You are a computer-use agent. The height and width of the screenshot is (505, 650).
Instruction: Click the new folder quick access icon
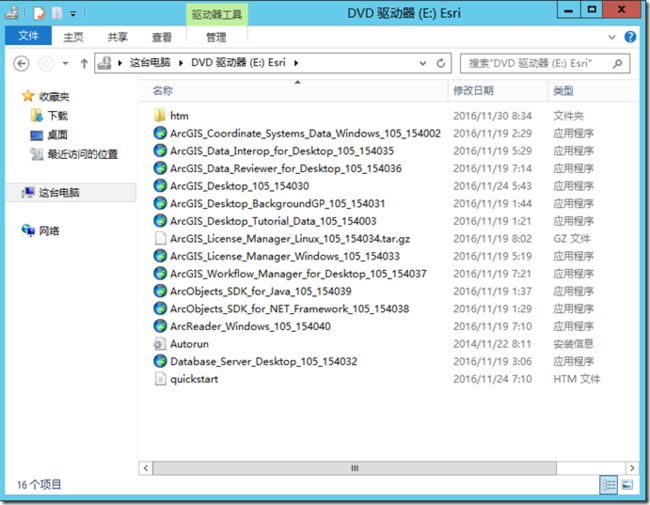(x=57, y=13)
